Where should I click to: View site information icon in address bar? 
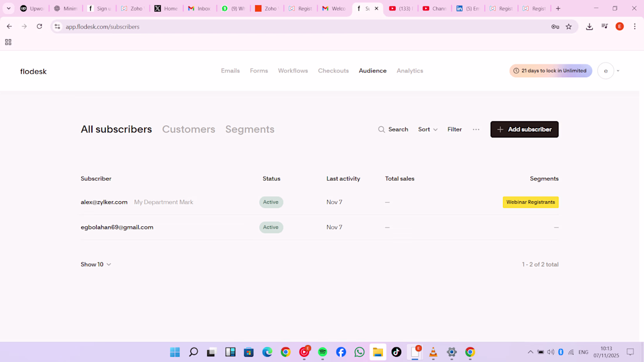[57, 27]
